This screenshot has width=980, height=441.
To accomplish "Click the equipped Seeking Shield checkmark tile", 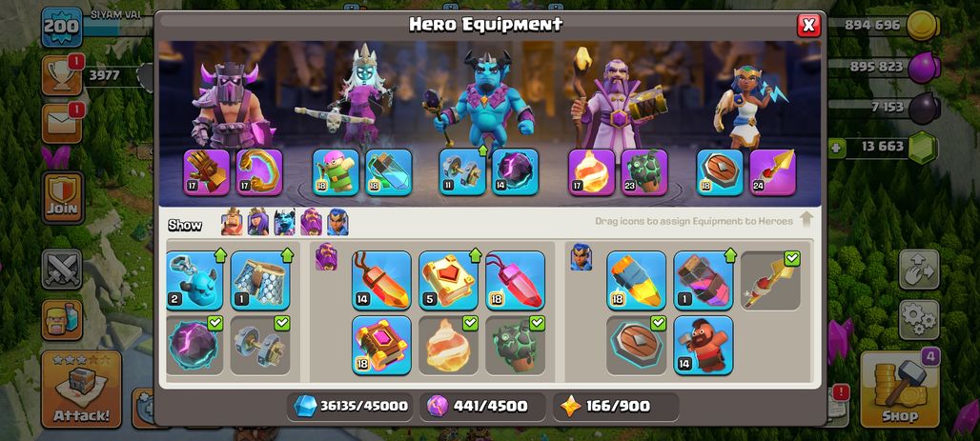I will 636,346.
